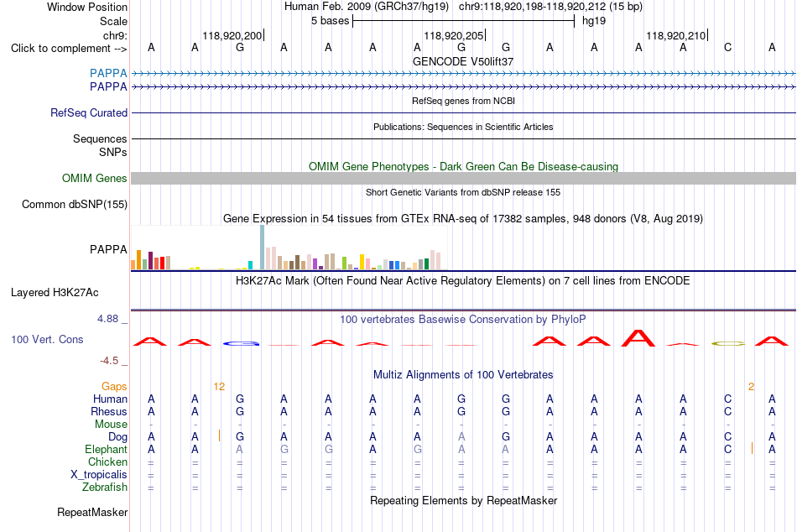
Task: Click the olive C PhyloP conservation logo
Action: (728, 343)
